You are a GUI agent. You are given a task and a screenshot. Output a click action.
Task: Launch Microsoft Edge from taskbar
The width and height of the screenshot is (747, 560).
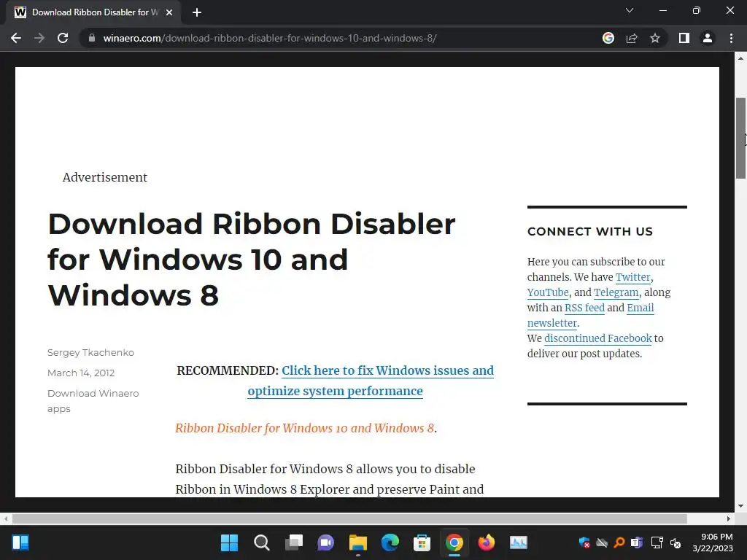pos(390,542)
